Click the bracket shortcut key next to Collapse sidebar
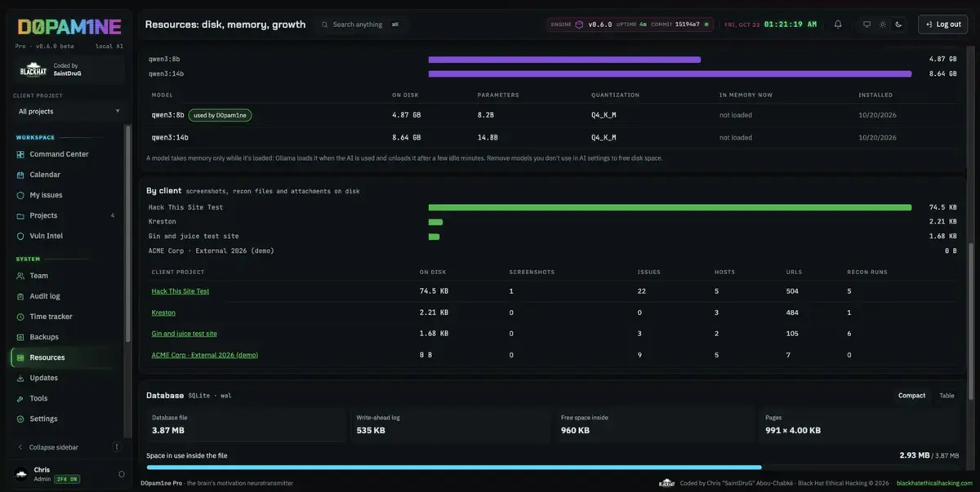Screen dimensions: 980x492 click(117, 447)
